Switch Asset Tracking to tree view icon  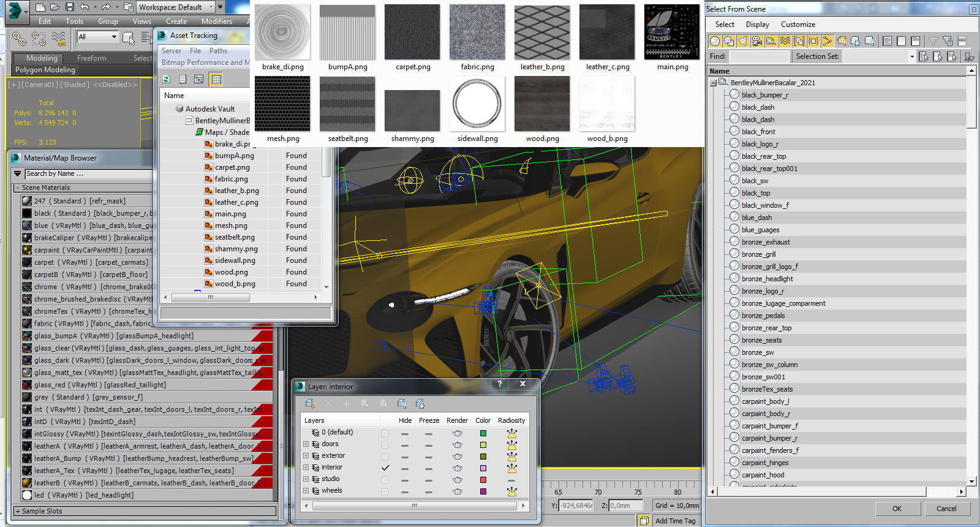coord(198,79)
